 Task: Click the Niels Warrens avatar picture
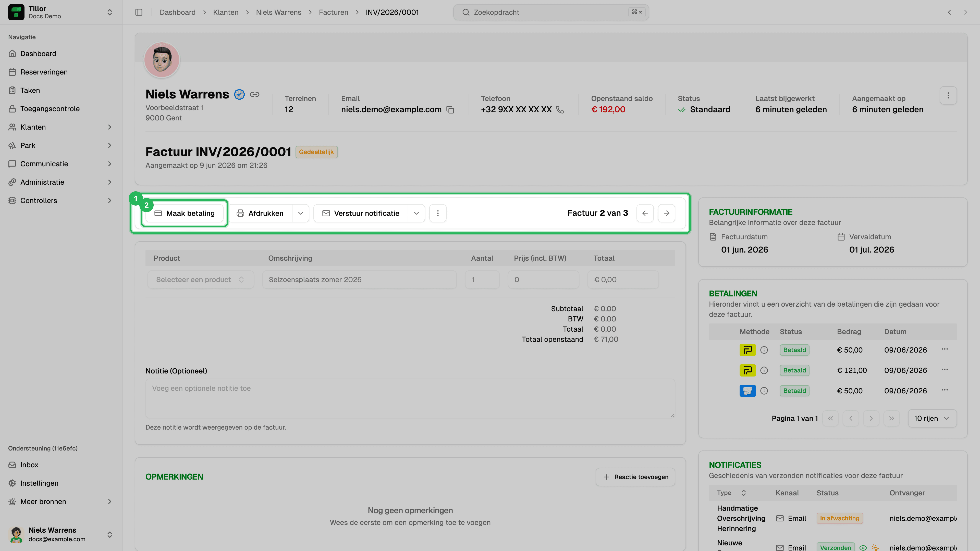click(162, 60)
